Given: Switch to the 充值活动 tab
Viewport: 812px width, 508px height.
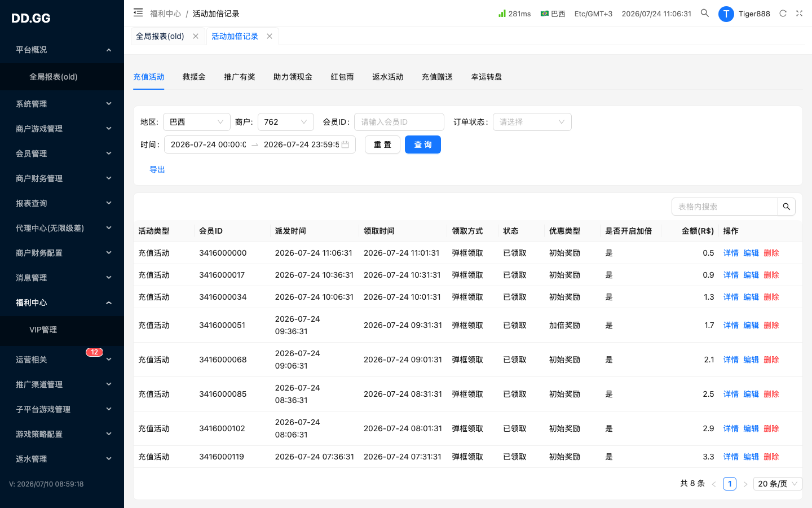Looking at the screenshot, I should tap(149, 77).
